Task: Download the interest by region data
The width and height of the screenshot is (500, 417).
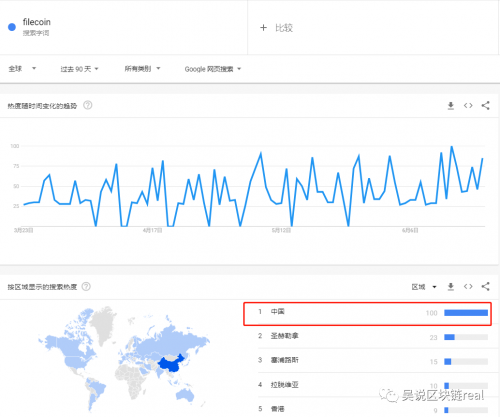Action: (x=451, y=287)
